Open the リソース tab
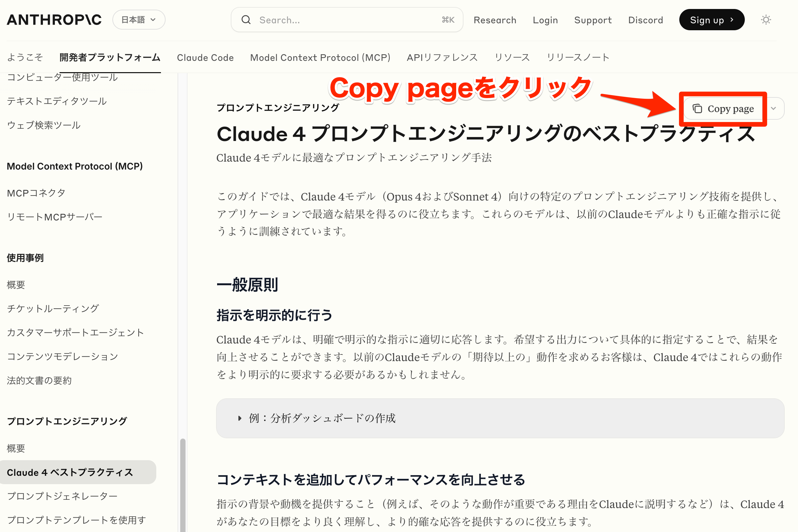Viewport: 798px width, 532px height. click(512, 57)
